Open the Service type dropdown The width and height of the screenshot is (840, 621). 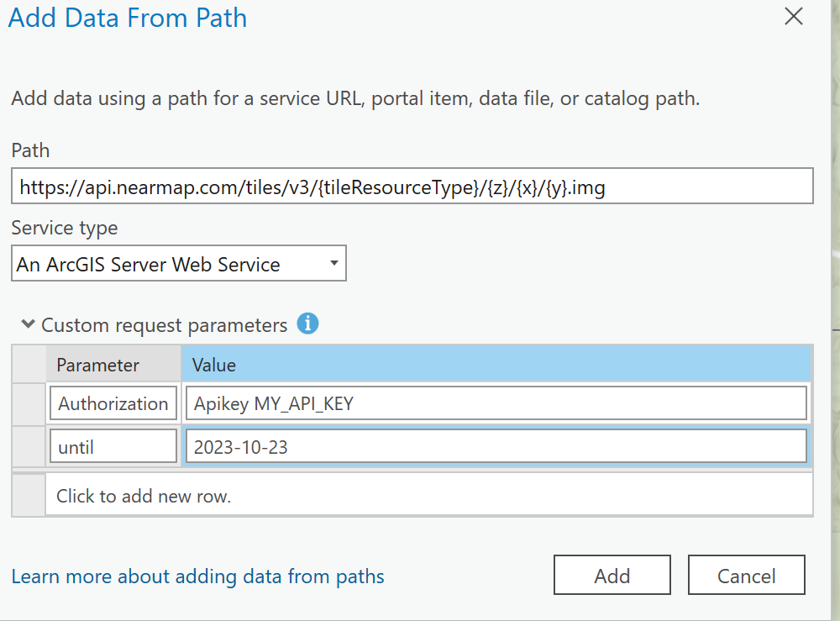coord(179,263)
